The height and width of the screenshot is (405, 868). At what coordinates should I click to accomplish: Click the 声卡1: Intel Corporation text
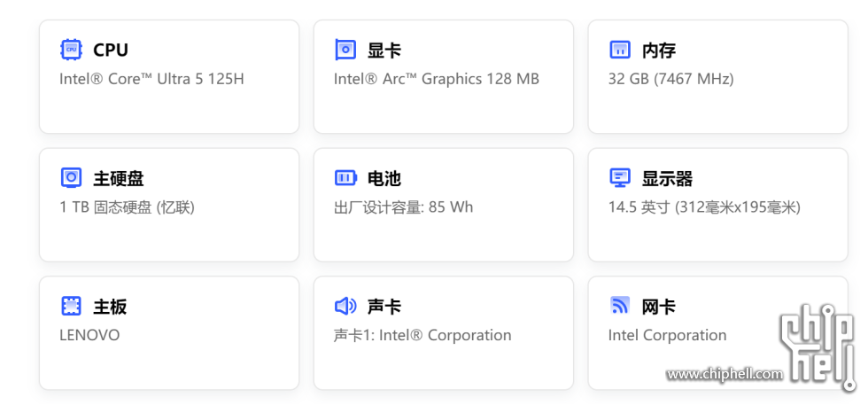[422, 335]
